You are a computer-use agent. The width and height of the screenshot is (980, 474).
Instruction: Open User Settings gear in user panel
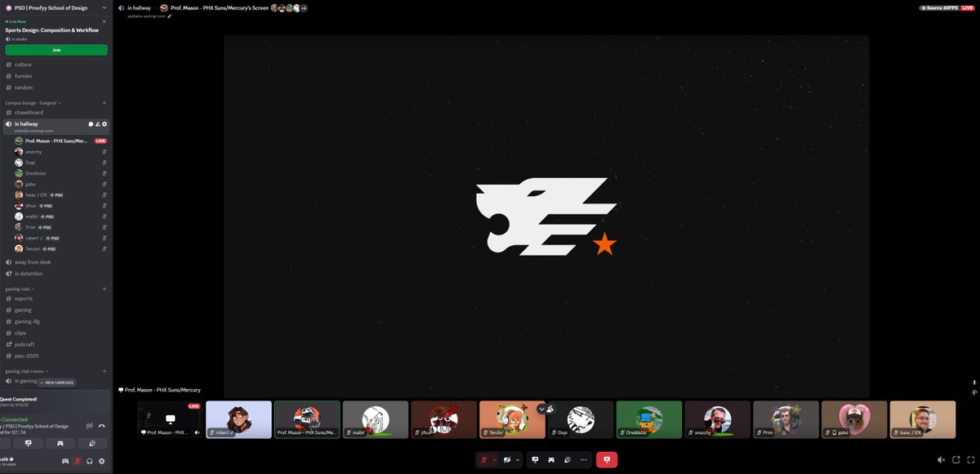click(x=102, y=461)
